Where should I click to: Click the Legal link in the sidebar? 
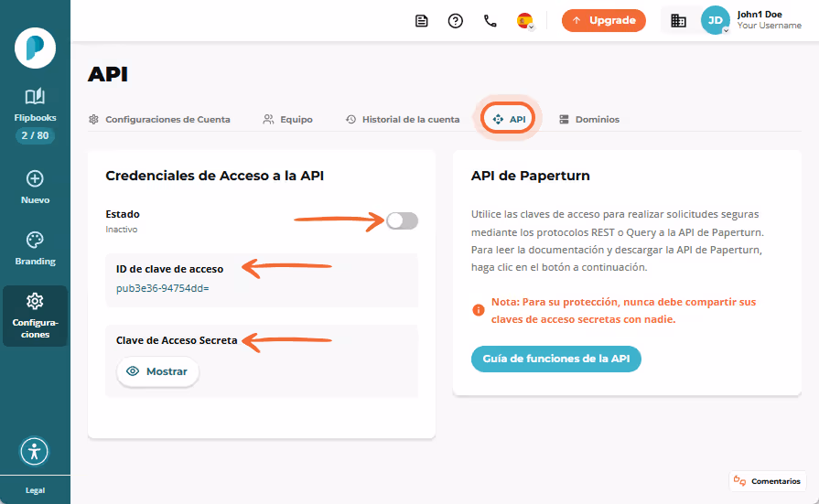pos(35,490)
